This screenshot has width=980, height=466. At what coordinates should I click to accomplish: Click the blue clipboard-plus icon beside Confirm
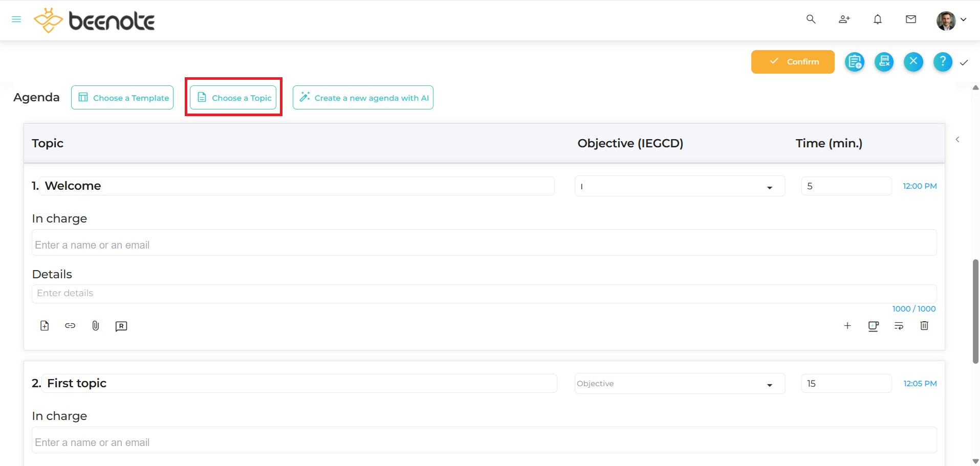pos(854,62)
